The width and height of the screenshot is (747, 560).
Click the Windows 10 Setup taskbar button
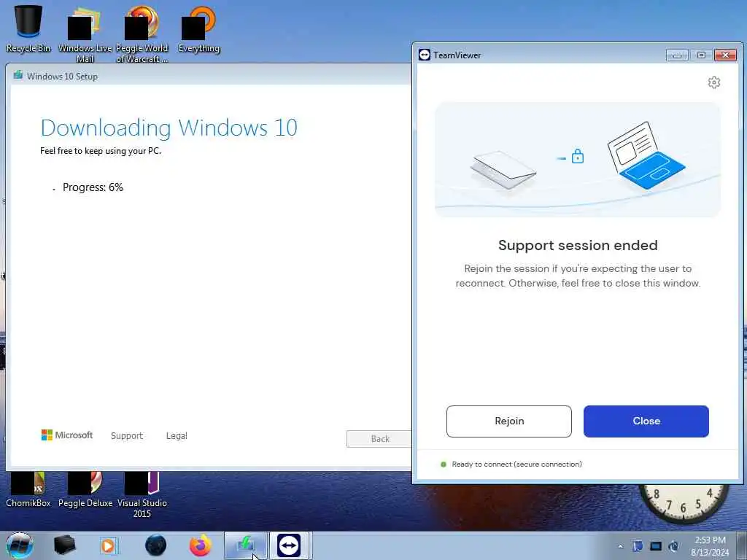(x=247, y=545)
